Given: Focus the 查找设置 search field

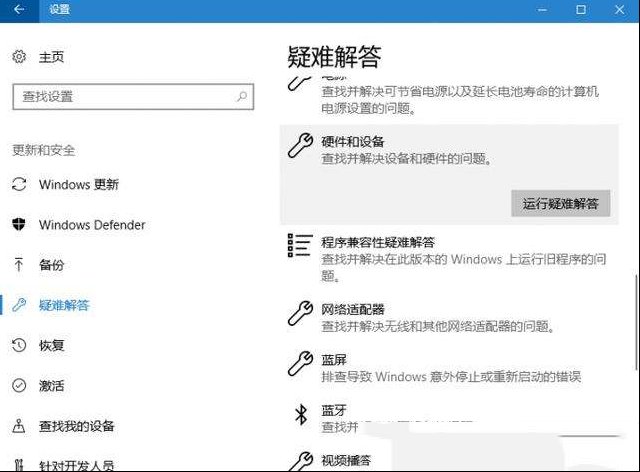Looking at the screenshot, I should tap(133, 97).
